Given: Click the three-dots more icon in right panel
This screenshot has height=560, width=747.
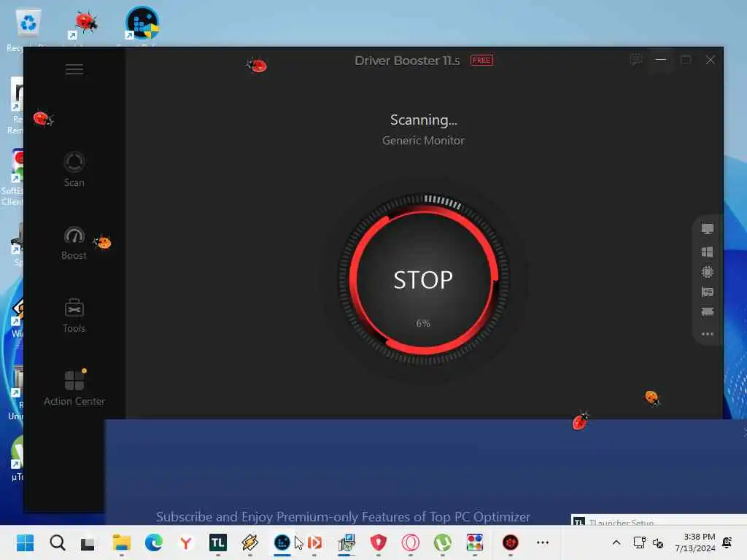Looking at the screenshot, I should (708, 334).
